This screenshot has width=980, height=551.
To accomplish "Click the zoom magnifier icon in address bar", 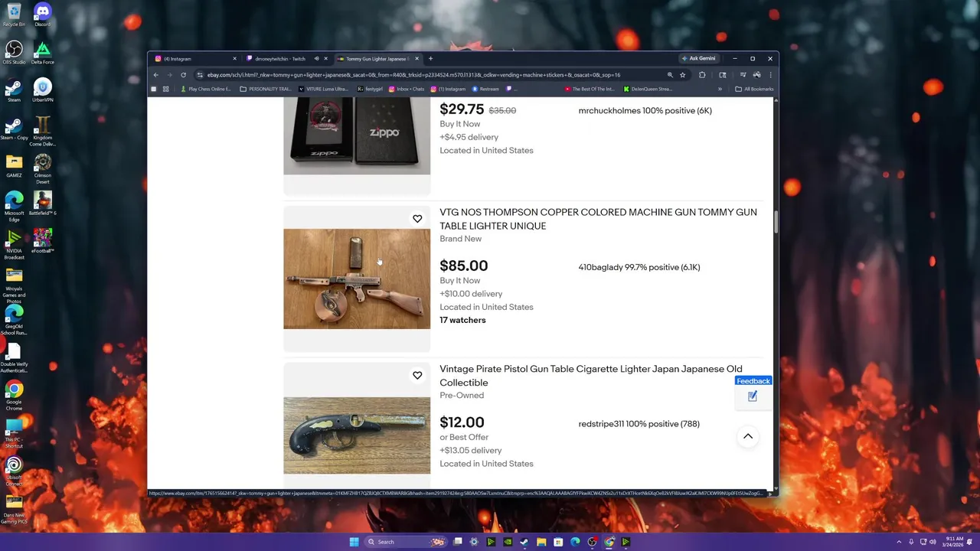I will point(670,75).
